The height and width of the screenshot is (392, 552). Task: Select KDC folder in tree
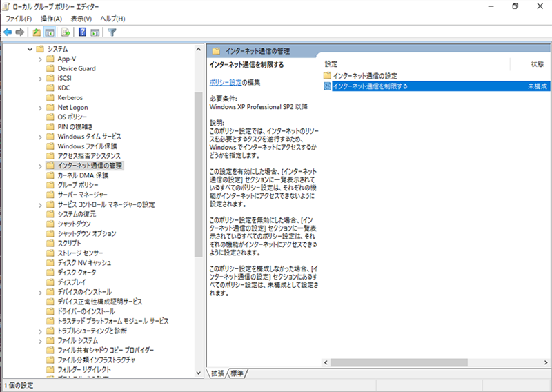(63, 88)
